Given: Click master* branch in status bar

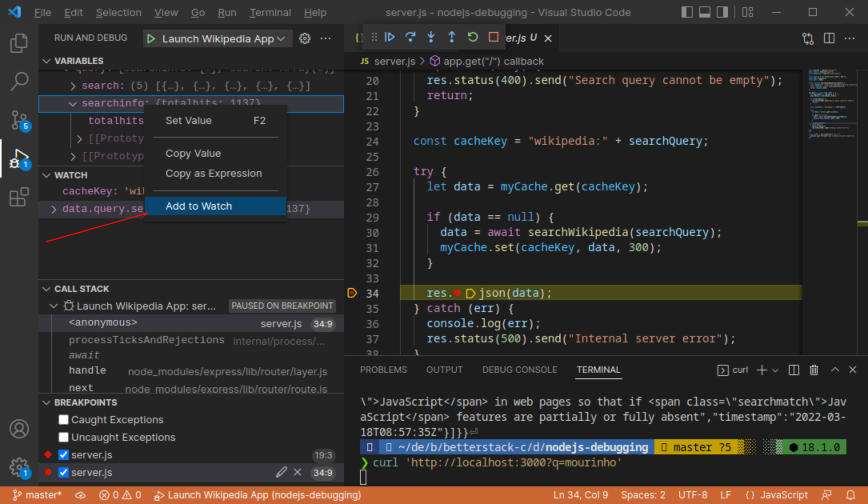Looking at the screenshot, I should [x=37, y=495].
